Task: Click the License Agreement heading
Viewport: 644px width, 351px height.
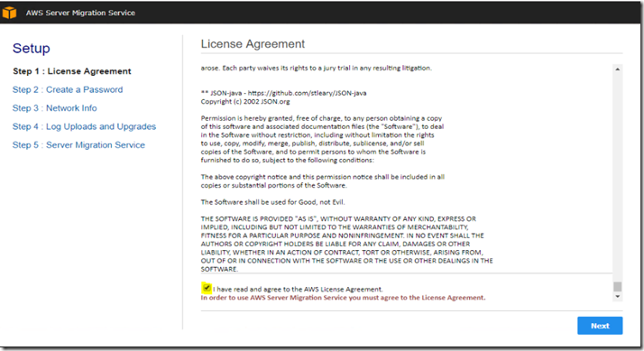Action: [x=253, y=44]
